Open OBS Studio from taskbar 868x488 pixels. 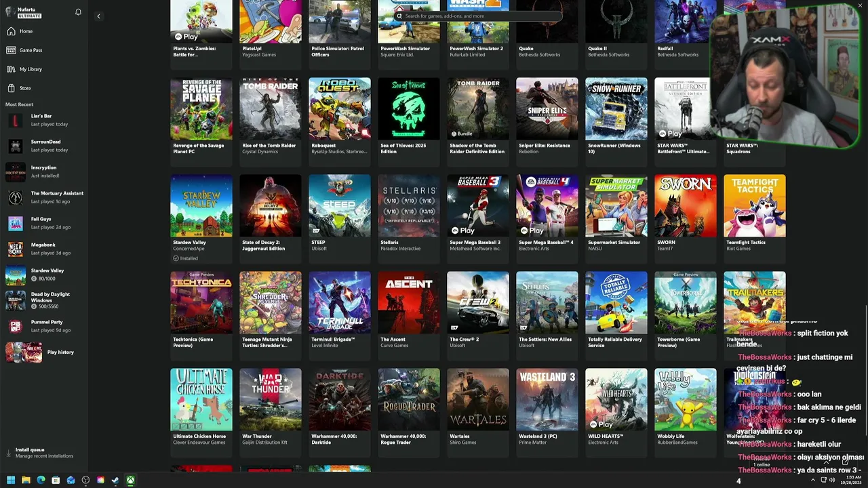85,481
